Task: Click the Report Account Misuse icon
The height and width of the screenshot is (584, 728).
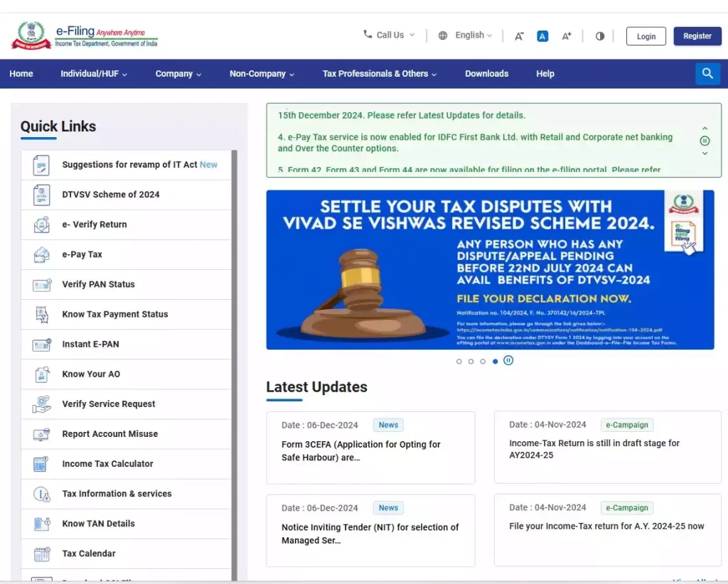Action: pos(41,434)
